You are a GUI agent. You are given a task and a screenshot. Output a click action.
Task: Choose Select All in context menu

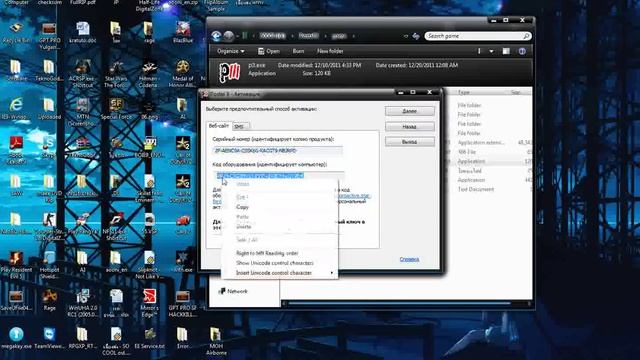279,240
